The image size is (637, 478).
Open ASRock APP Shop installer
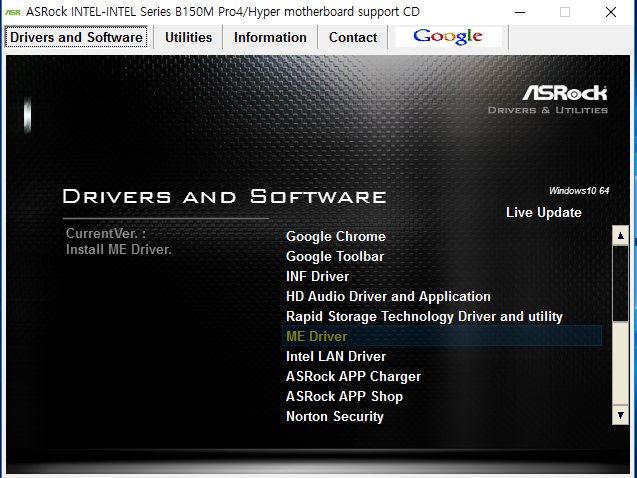point(344,397)
